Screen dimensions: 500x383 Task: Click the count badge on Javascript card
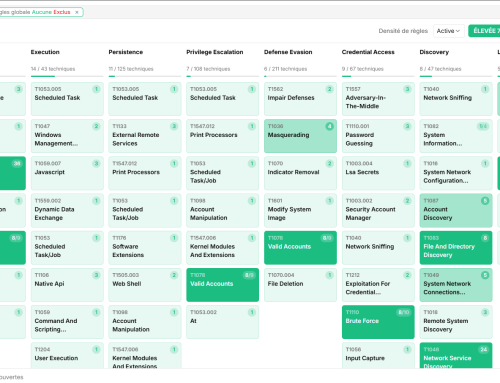[96, 163]
